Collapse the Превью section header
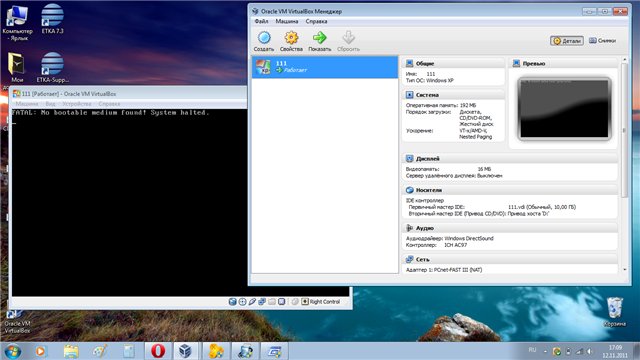The image size is (640, 360). (x=563, y=63)
